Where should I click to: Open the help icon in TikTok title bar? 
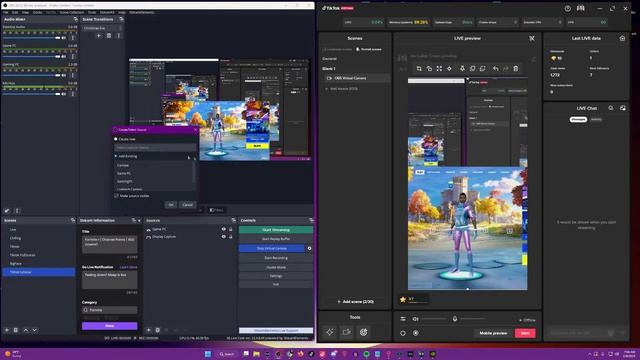tap(568, 8)
